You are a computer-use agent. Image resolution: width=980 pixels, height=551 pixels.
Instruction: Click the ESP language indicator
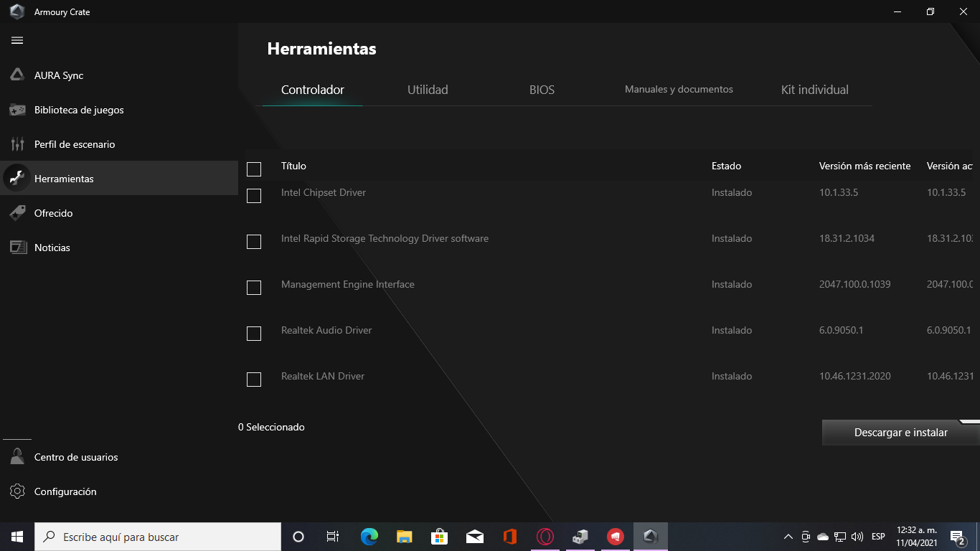click(x=878, y=537)
